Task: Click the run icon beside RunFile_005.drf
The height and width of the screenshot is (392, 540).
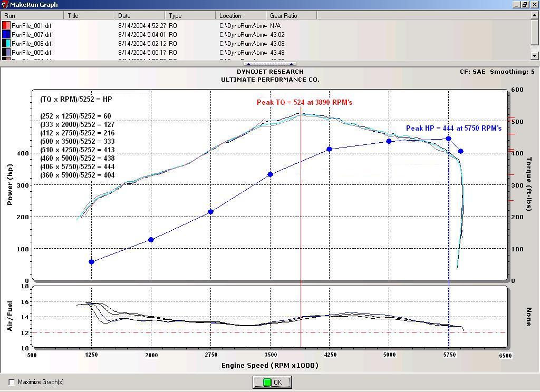Action: (x=6, y=52)
